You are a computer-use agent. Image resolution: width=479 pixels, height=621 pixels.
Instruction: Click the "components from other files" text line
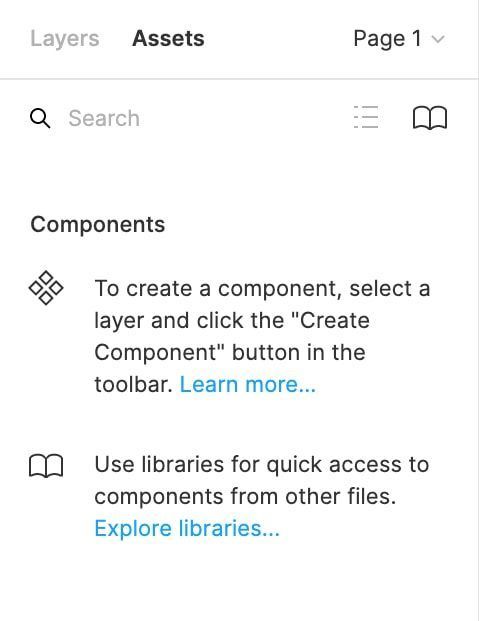(x=245, y=496)
